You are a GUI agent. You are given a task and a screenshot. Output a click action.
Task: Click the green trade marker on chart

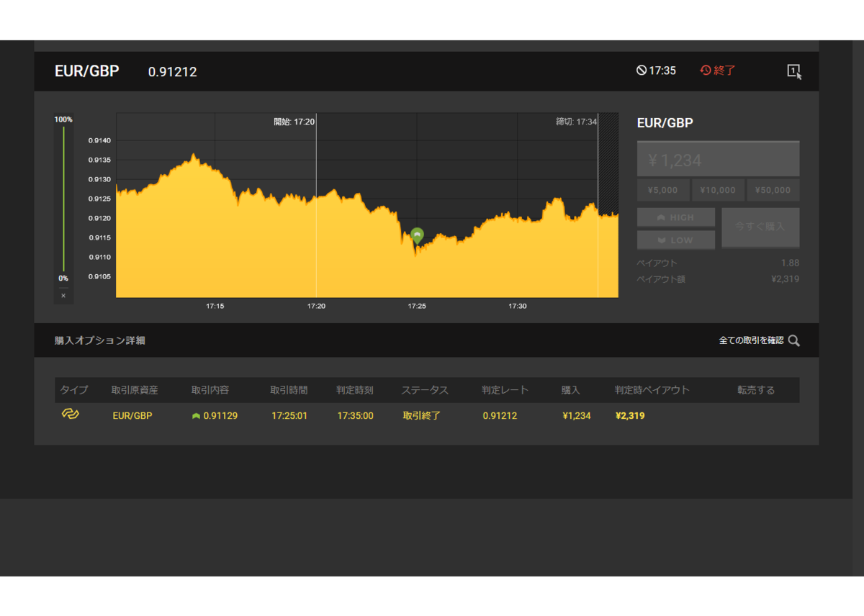[418, 235]
